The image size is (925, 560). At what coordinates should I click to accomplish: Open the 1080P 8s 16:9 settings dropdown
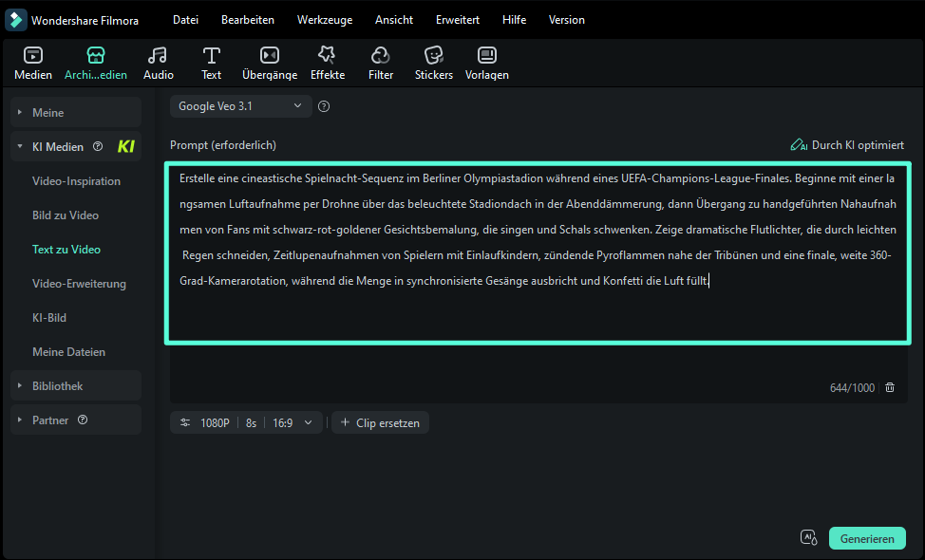pyautogui.click(x=246, y=423)
